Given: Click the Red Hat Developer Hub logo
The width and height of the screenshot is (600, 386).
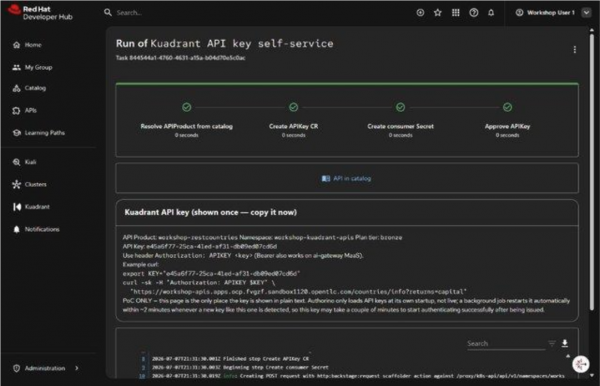Looking at the screenshot, I should [x=41, y=13].
